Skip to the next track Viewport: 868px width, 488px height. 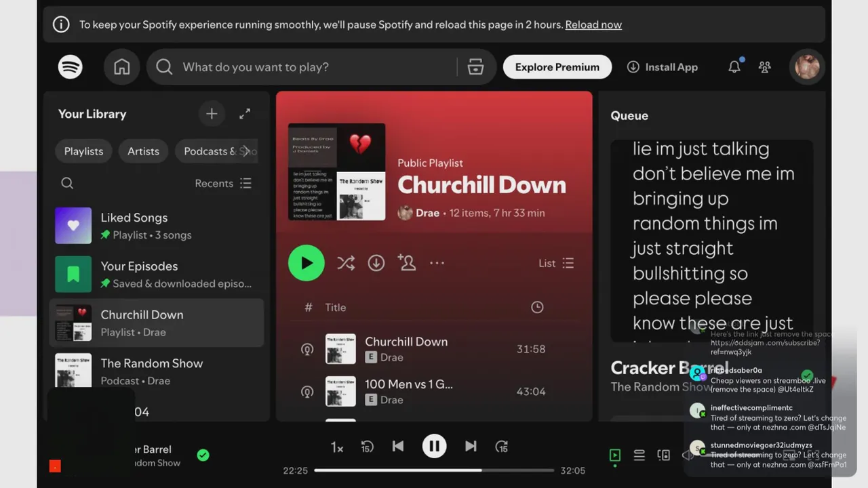click(x=470, y=446)
